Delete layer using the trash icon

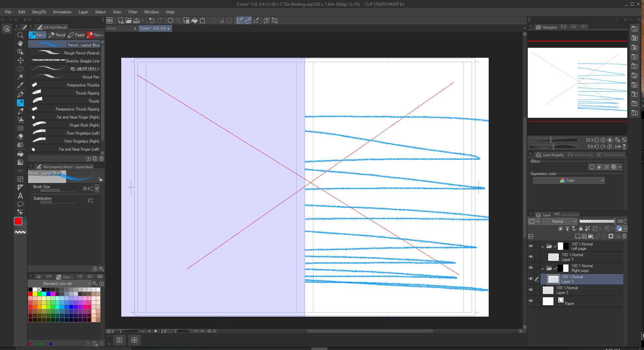point(624,236)
